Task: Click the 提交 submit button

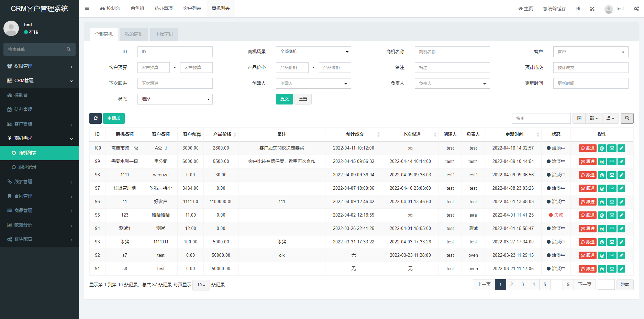Action: [x=285, y=99]
